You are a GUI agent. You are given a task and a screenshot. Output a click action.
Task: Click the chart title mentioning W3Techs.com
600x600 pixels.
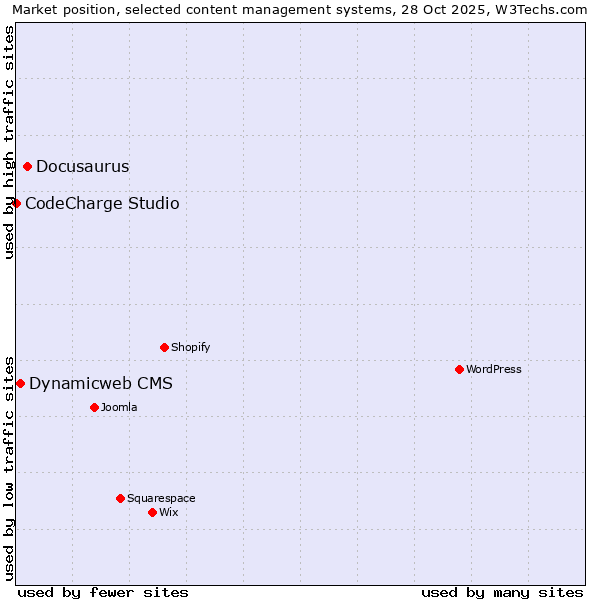coord(300,9)
